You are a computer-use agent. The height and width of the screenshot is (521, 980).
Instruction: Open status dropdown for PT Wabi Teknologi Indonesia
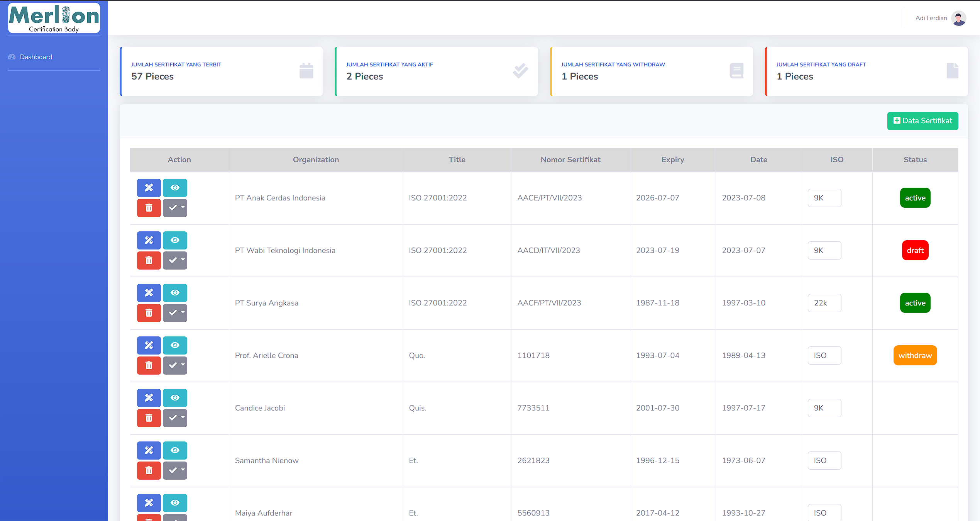coord(175,260)
